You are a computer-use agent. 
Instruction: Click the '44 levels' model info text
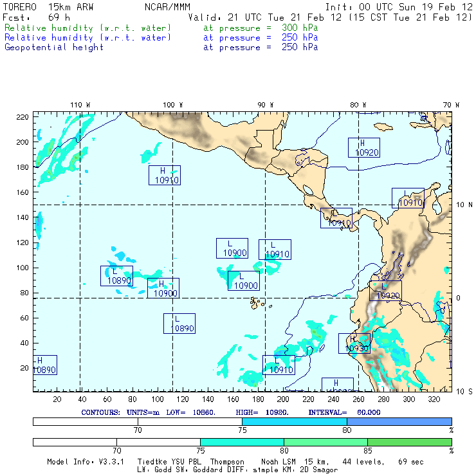click(x=363, y=462)
